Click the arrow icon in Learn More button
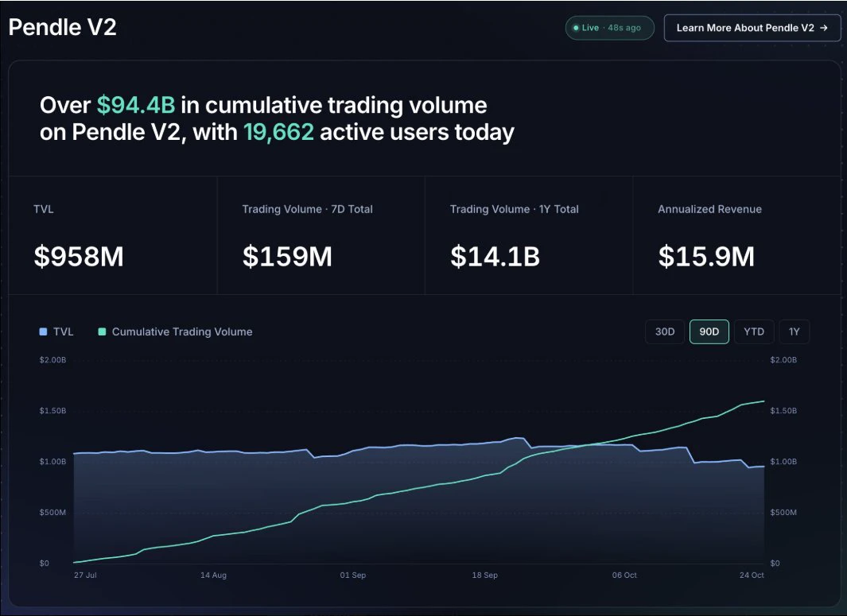This screenshot has height=616, width=847. pyautogui.click(x=824, y=28)
